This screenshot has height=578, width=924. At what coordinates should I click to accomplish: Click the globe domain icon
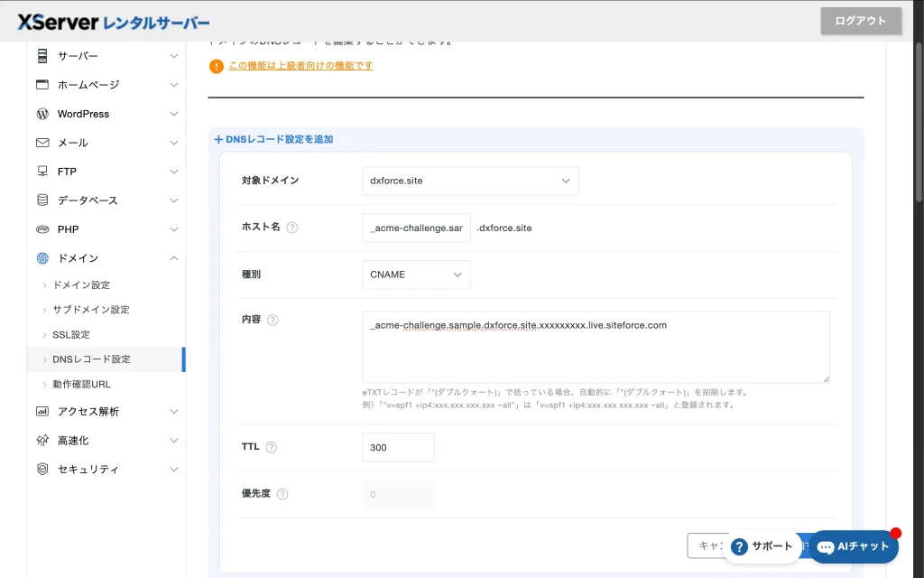(x=42, y=258)
